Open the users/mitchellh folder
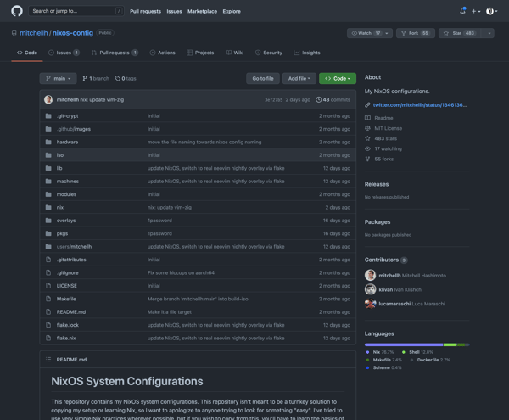Viewport: 509px width, 420px height. click(74, 246)
